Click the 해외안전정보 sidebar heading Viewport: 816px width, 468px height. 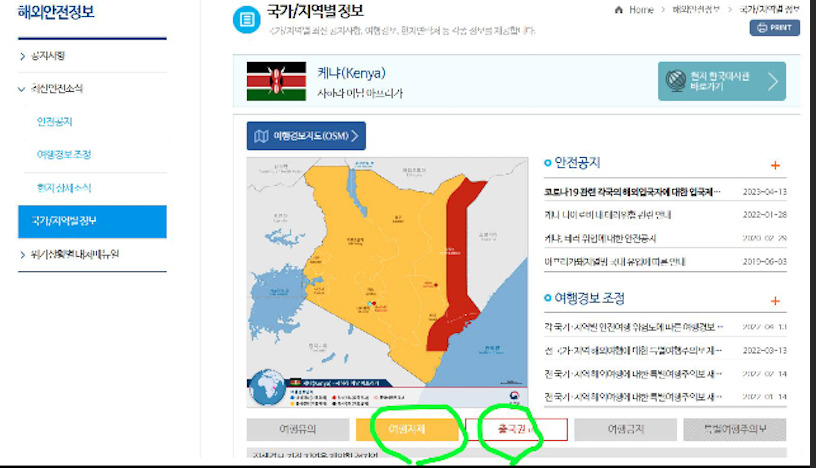[56, 12]
